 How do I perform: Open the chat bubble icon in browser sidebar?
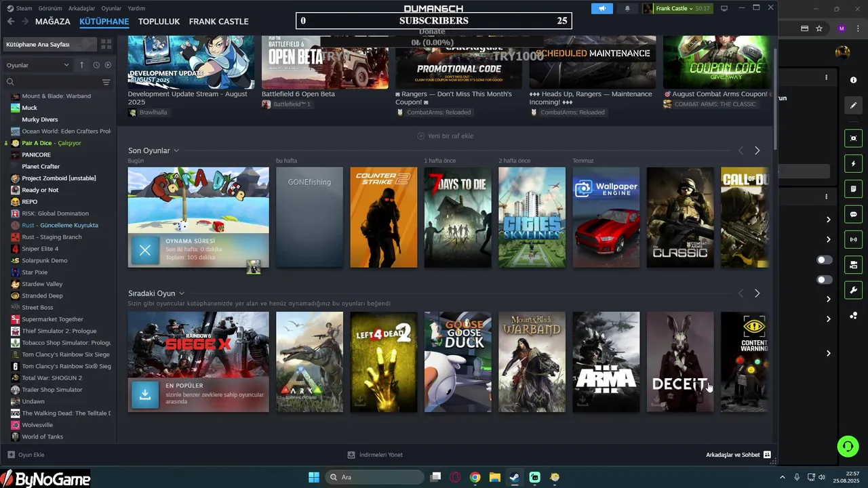pos(853,214)
